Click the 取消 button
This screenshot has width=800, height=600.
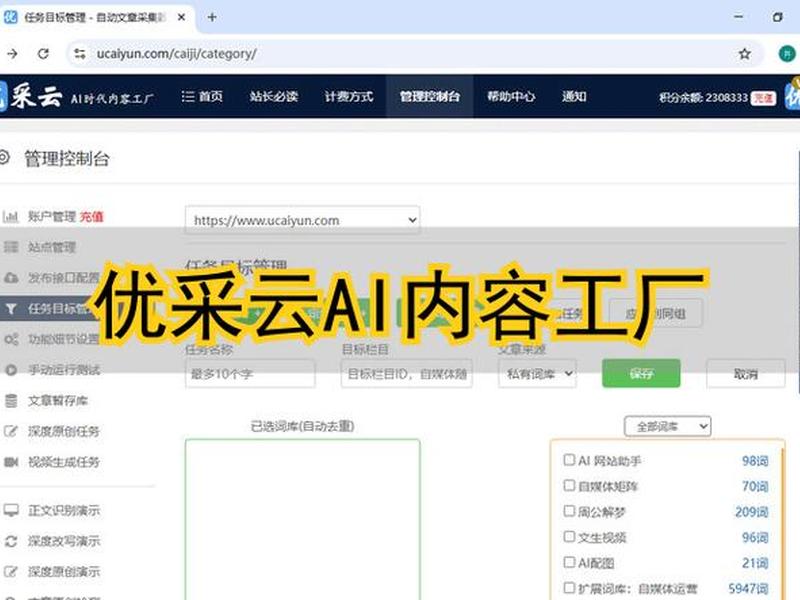[x=745, y=374]
